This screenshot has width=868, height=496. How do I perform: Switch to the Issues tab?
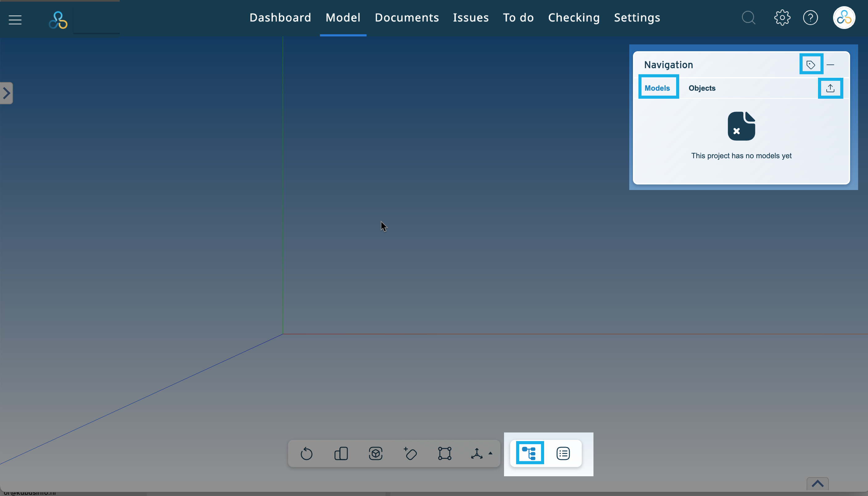pos(470,17)
